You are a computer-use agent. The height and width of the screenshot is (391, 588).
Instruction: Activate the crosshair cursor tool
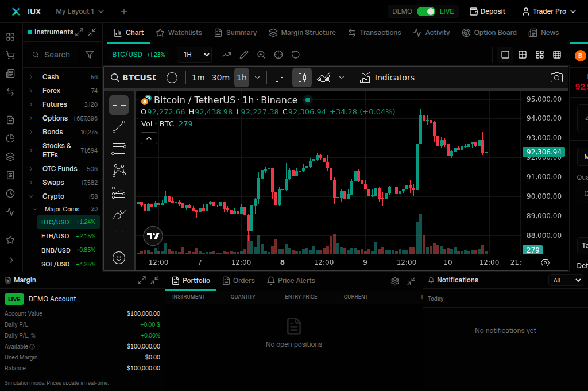(119, 105)
